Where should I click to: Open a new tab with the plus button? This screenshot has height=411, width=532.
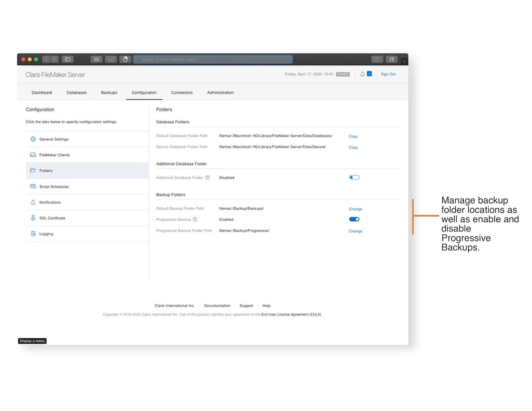[x=404, y=61]
